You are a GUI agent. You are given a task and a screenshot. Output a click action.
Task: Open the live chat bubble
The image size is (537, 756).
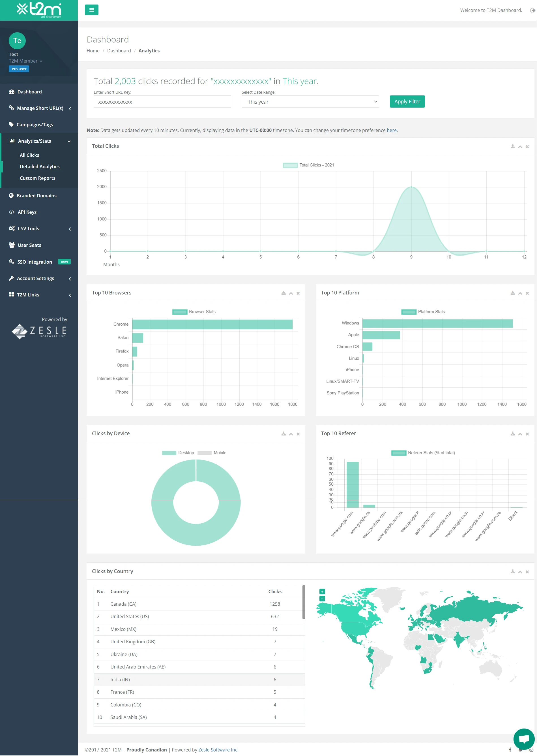pos(523,738)
